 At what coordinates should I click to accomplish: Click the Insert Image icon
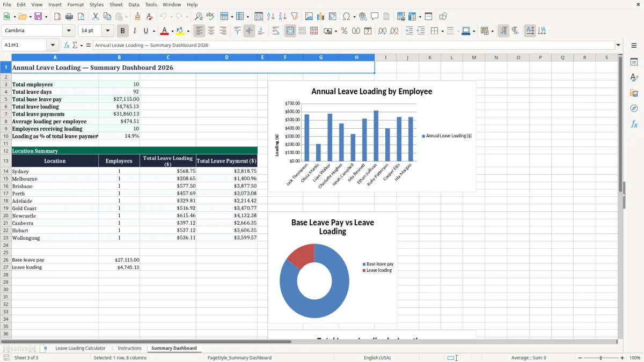click(309, 17)
